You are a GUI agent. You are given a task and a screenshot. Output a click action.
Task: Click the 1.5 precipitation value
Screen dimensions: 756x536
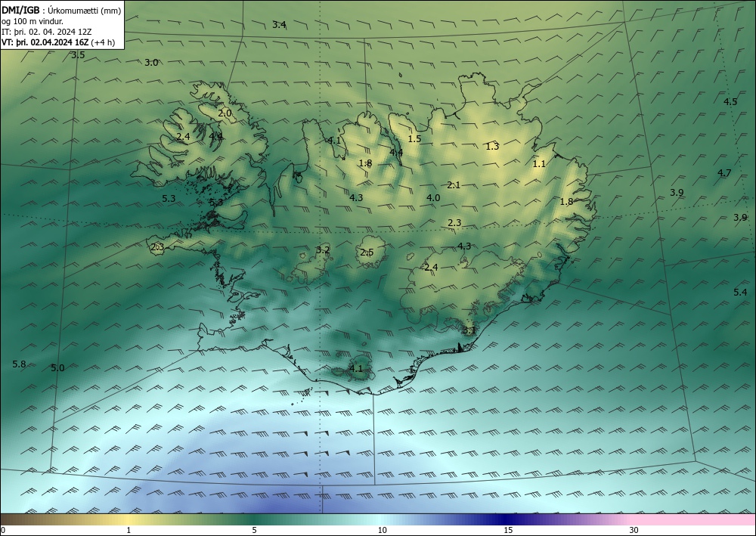414,139
